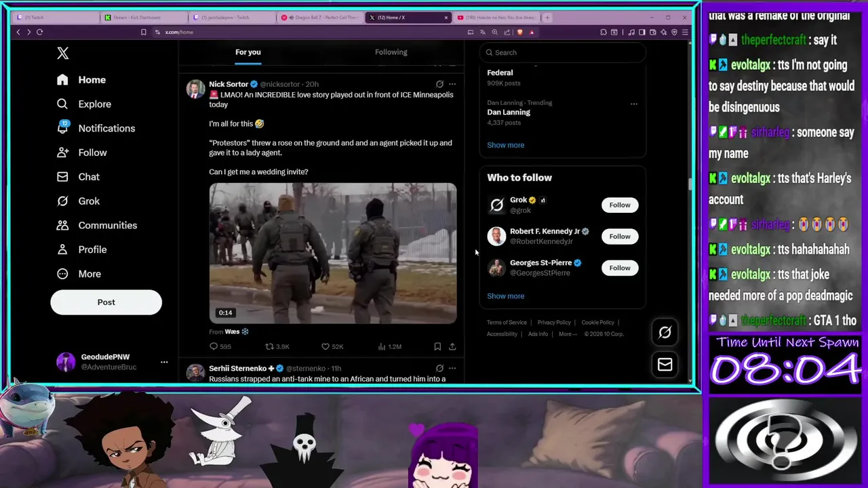Switch to the Dragon Ball Z browser tab
The width and height of the screenshot is (868, 488).
pyautogui.click(x=321, y=18)
